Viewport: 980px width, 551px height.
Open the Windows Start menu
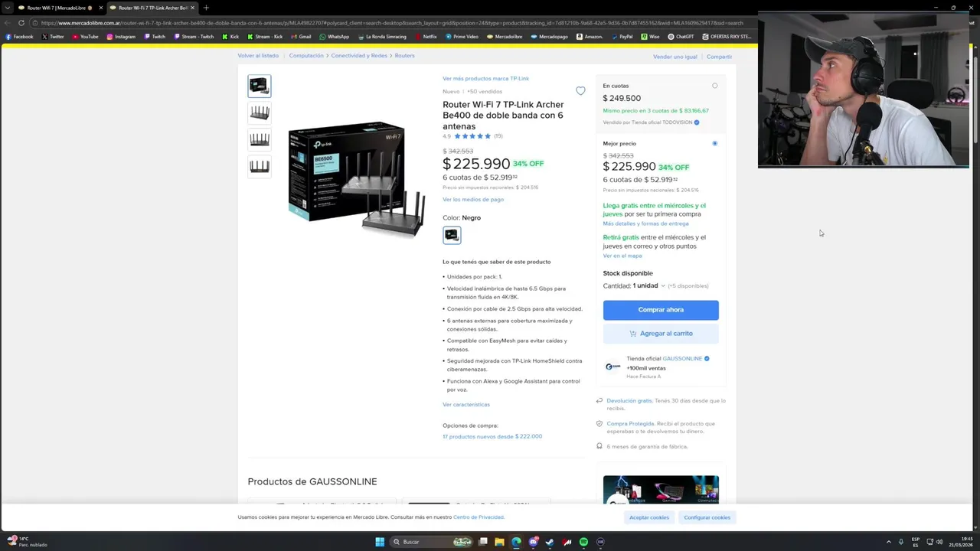pos(380,542)
